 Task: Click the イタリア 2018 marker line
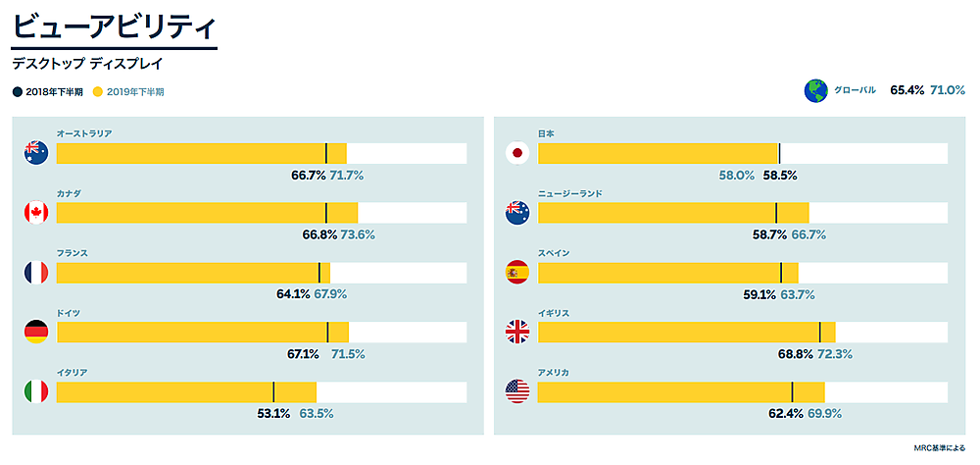(273, 392)
